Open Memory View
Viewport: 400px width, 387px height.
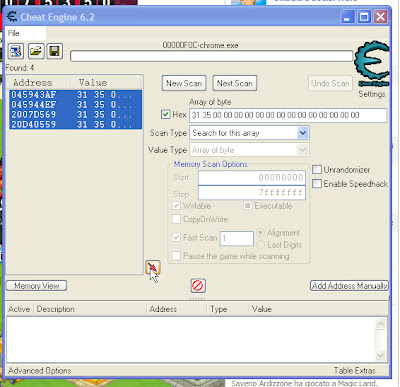tap(37, 286)
